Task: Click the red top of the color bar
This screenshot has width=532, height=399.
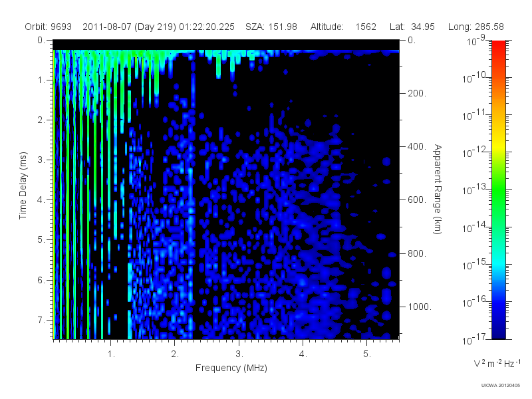Action: (499, 46)
